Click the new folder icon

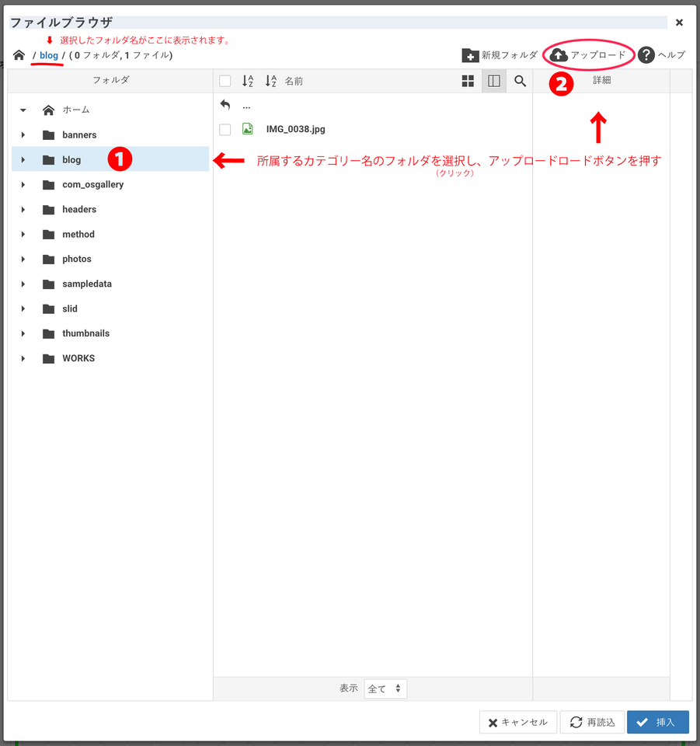[x=470, y=55]
